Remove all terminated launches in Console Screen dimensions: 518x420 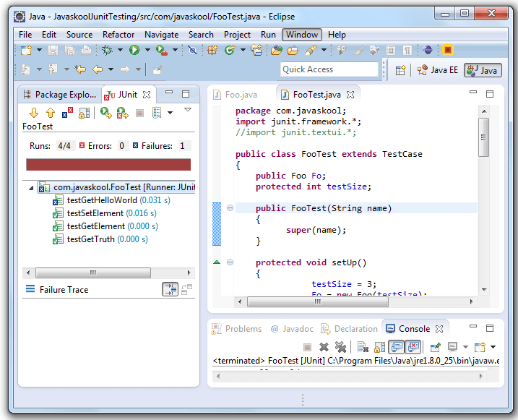tap(340, 347)
